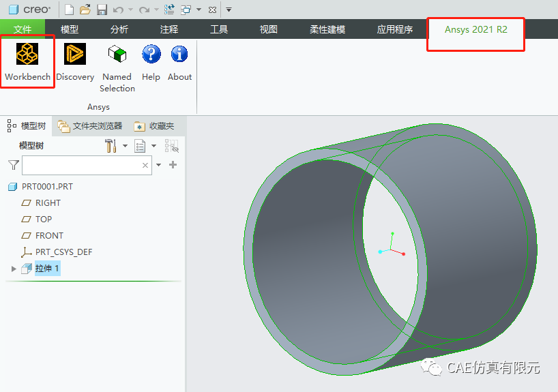This screenshot has width=558, height=392.
Task: Switch to the 分析 ribbon tab
Action: point(119,29)
